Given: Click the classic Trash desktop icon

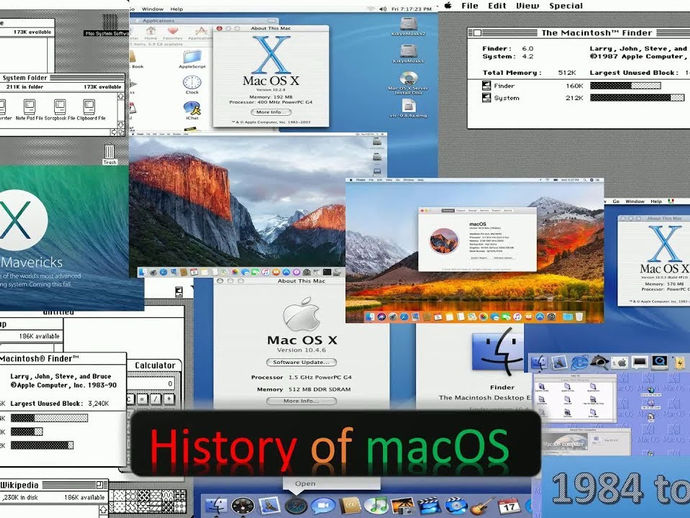Looking at the screenshot, I should (110, 154).
